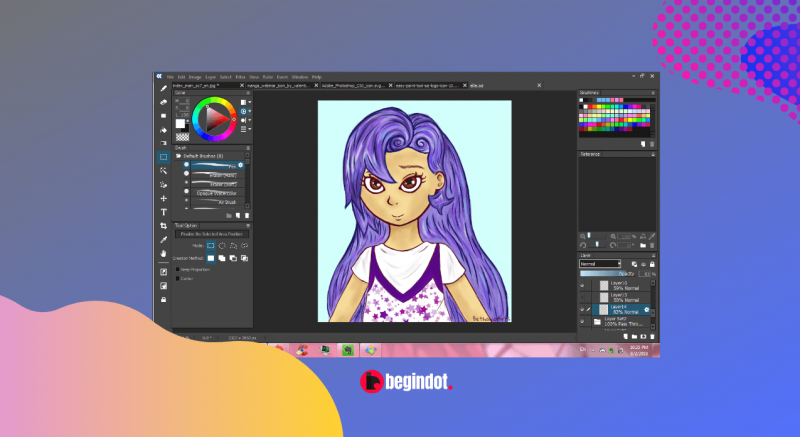
Task: Hide Layer Set2 via its eye icon
Action: pyautogui.click(x=582, y=322)
